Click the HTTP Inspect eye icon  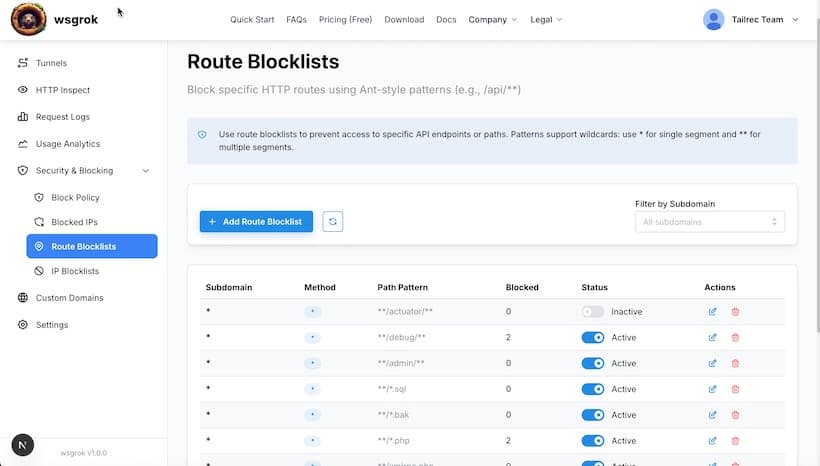(x=22, y=90)
